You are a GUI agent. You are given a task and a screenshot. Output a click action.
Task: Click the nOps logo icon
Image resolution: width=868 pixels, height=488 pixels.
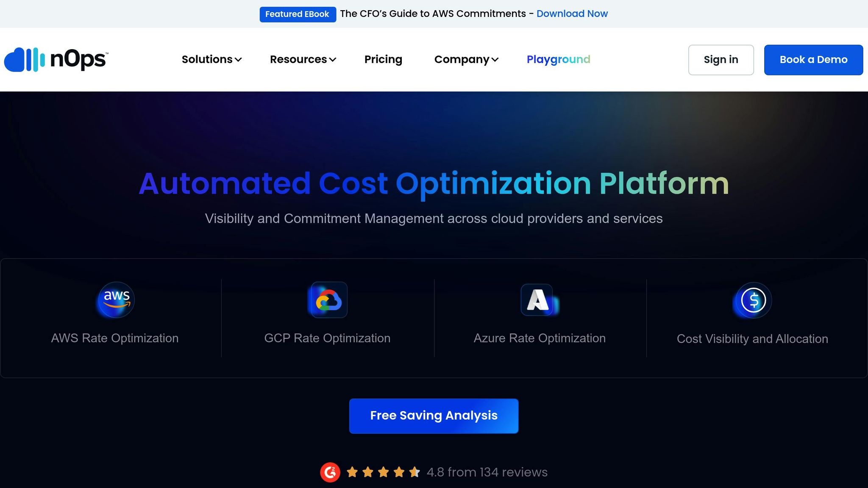point(25,60)
